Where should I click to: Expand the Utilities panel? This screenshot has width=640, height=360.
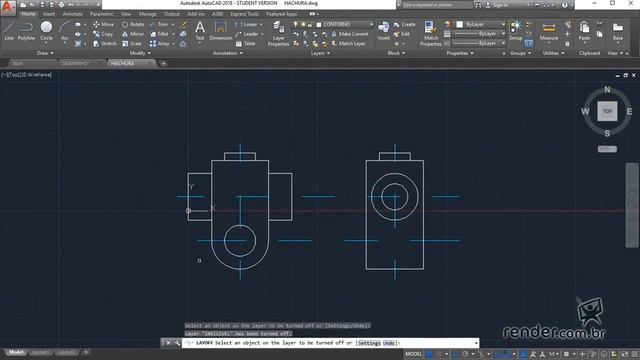point(553,53)
